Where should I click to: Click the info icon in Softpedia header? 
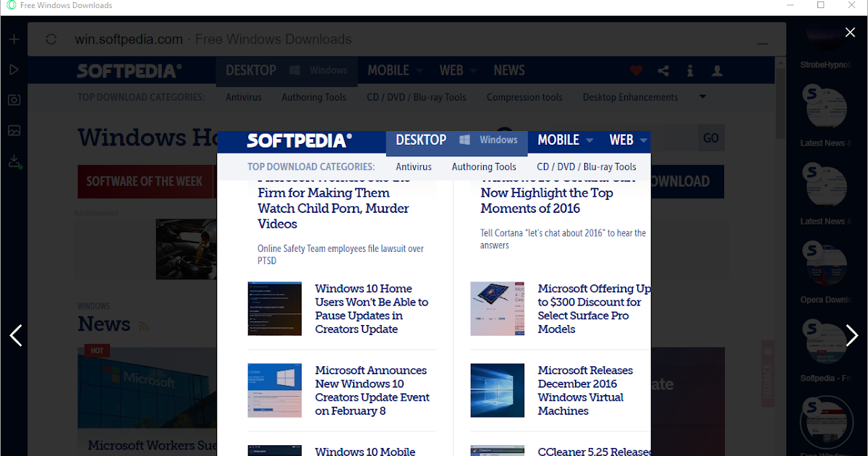pos(690,70)
